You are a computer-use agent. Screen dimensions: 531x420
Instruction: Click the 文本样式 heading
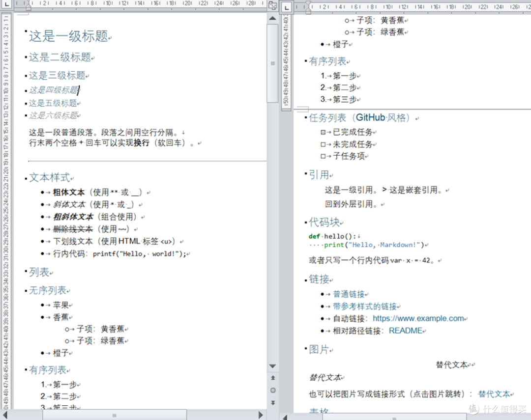pyautogui.click(x=50, y=178)
